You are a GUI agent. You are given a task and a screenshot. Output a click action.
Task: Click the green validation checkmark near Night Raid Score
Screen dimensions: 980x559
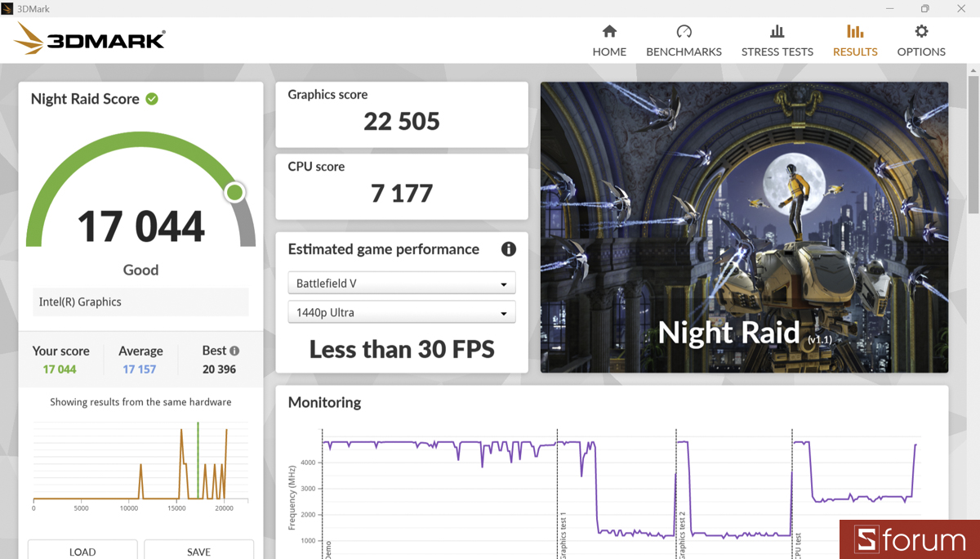pos(152,99)
